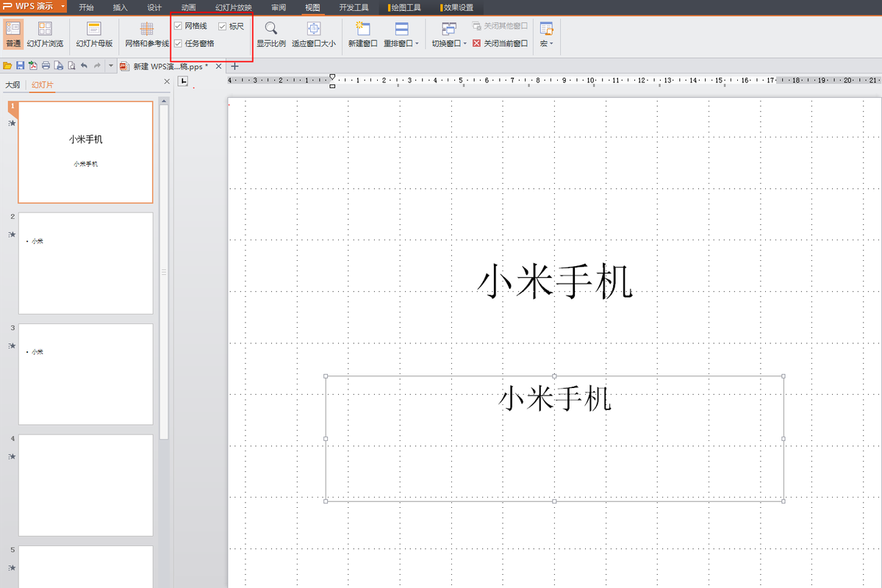
Task: Create a New Window (新建窗口)
Action: 362,35
